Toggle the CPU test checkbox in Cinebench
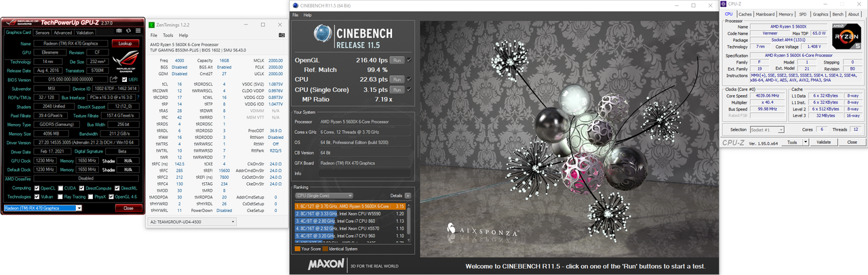The width and height of the screenshot is (868, 275). click(x=409, y=79)
